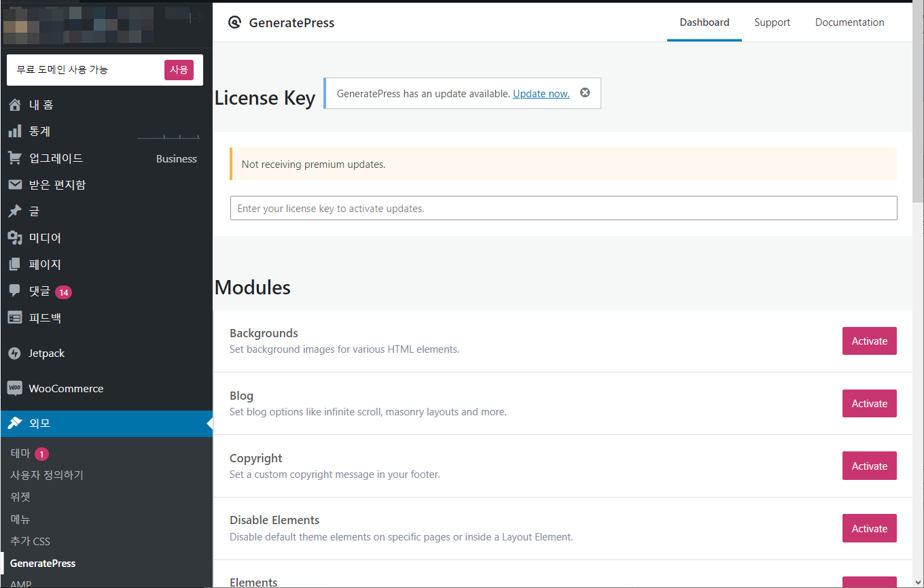Viewport: 924px width, 588px height.
Task: Activate the Disable Elements module
Action: (x=870, y=529)
